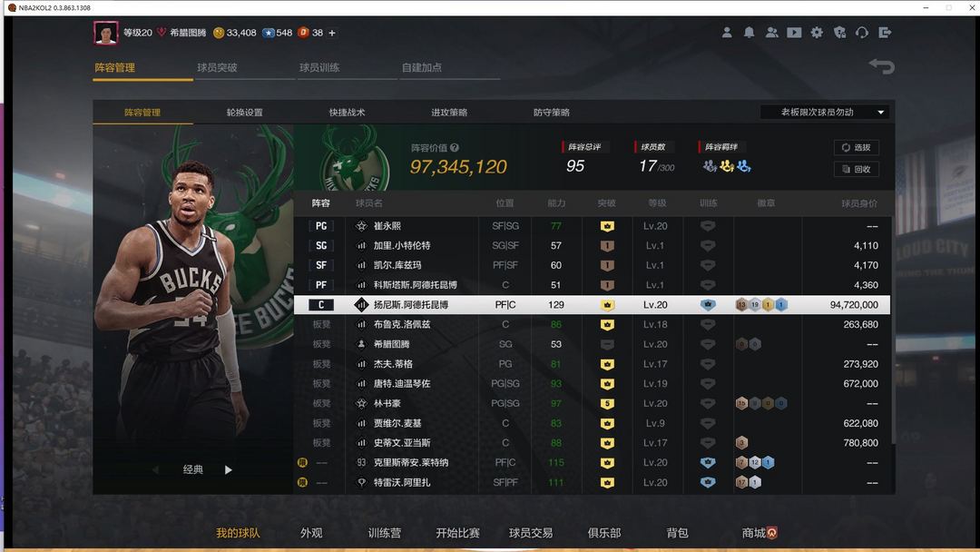Click the 回收 button
The width and height of the screenshot is (980, 552).
coord(857,169)
